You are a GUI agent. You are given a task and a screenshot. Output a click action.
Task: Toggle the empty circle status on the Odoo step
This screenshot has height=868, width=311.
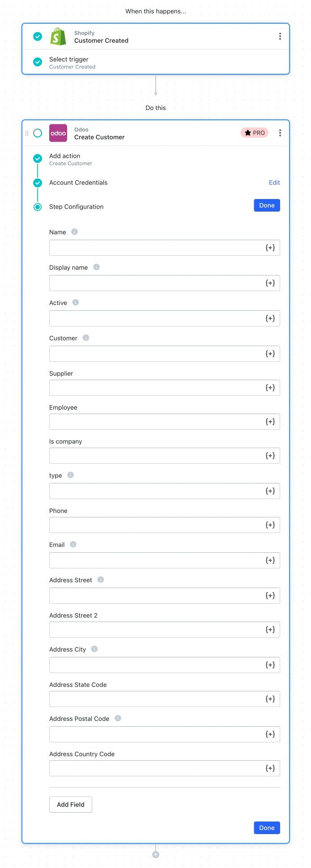38,133
